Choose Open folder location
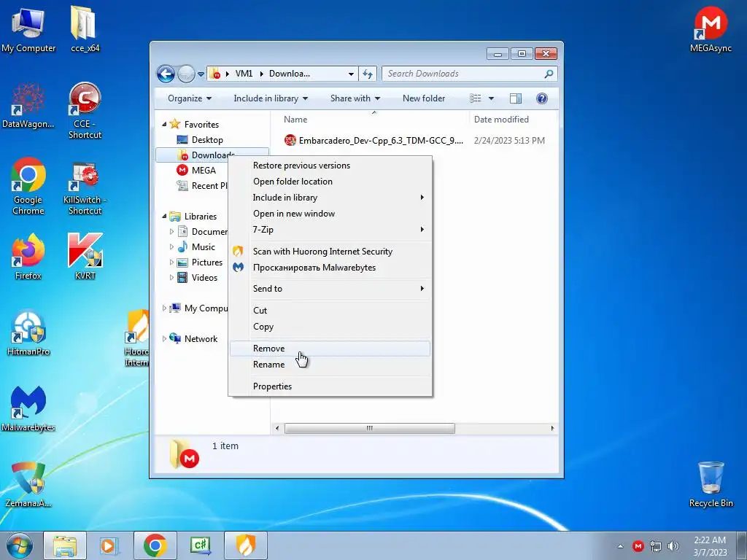Viewport: 747px width, 560px height. (330, 182)
